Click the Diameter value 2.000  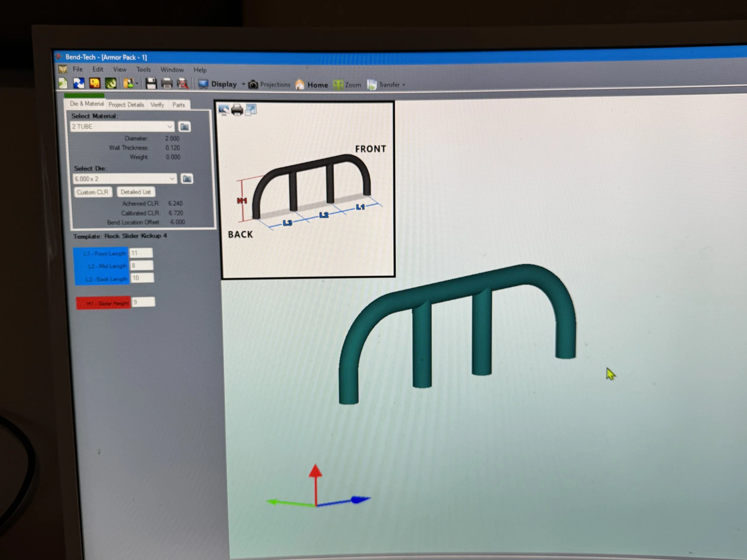coord(172,139)
